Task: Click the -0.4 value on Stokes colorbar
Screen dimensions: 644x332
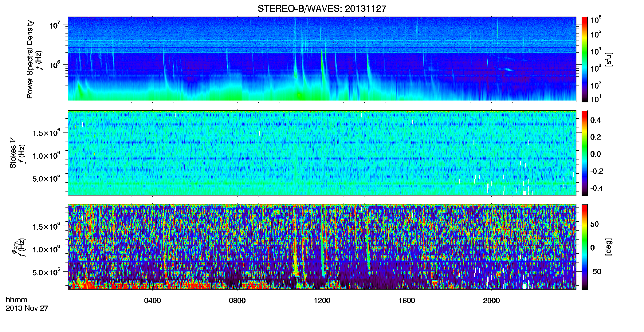Action: 597,188
